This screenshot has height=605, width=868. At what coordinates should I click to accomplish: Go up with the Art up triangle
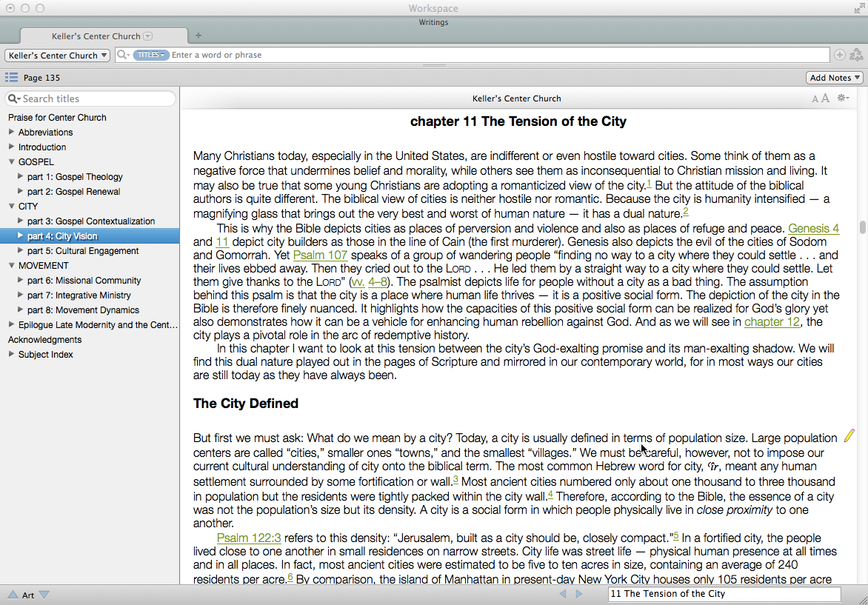tap(12, 595)
